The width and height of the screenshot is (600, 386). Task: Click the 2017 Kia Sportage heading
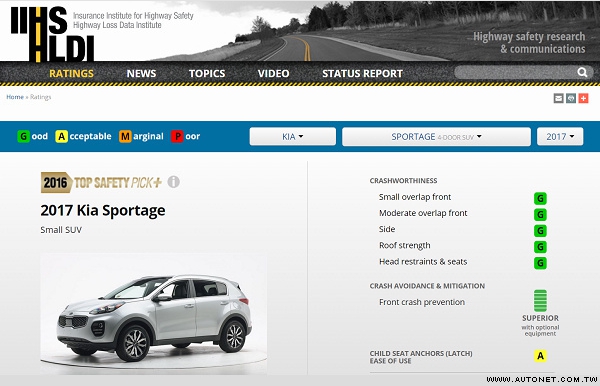(103, 210)
